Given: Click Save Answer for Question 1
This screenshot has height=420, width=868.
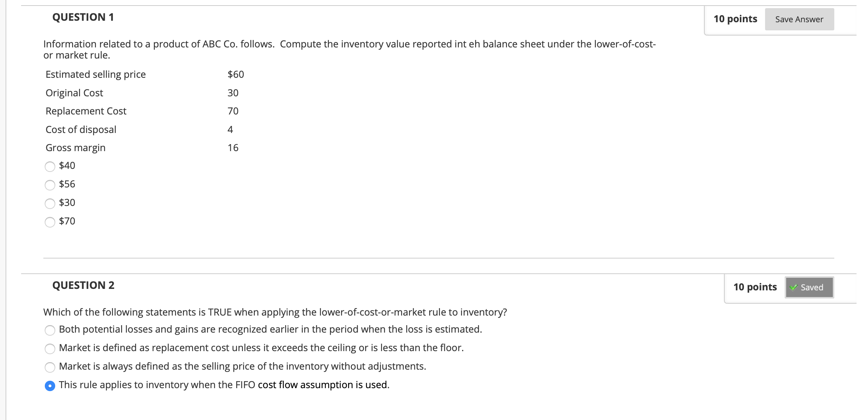Looking at the screenshot, I should tap(799, 19).
